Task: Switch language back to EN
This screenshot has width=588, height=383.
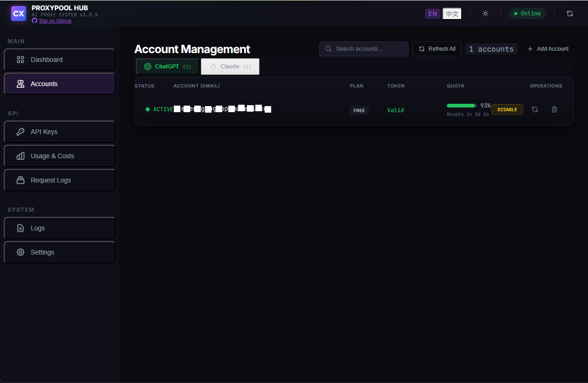Action: coord(432,13)
